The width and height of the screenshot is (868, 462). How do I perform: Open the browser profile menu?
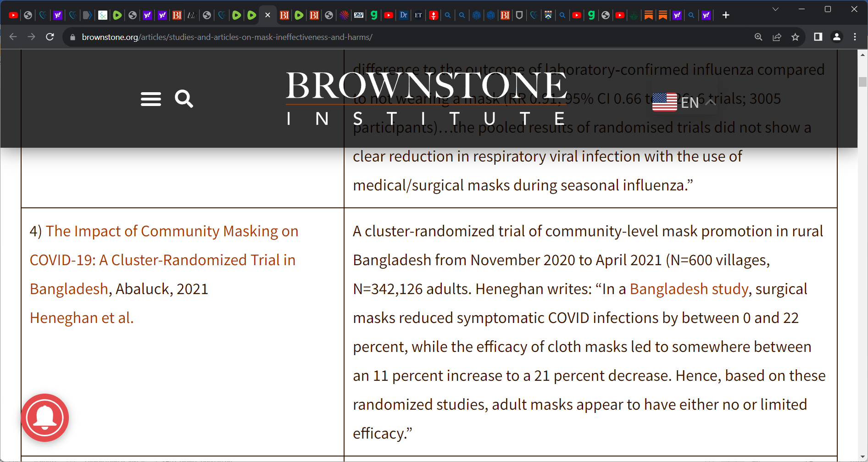(x=837, y=37)
